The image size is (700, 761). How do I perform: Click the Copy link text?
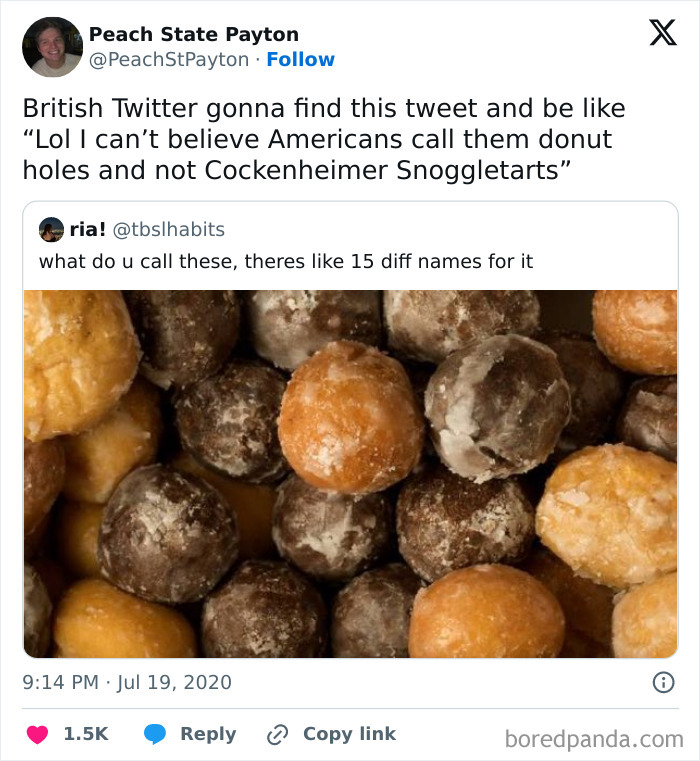pyautogui.click(x=349, y=734)
